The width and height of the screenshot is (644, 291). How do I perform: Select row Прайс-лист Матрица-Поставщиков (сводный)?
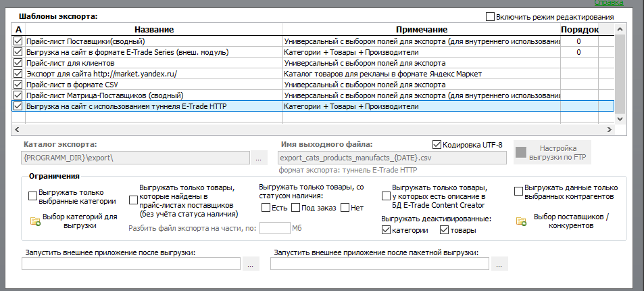click(313, 95)
